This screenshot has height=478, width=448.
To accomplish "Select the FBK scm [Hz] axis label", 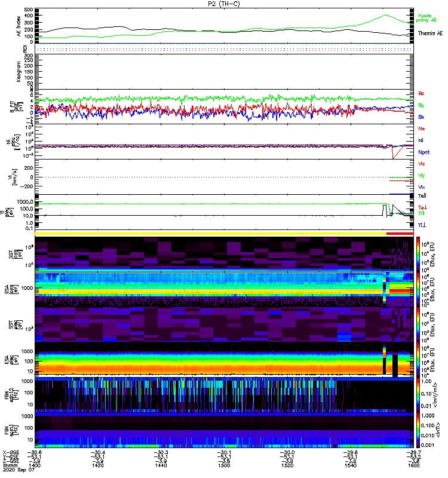I will (x=11, y=430).
